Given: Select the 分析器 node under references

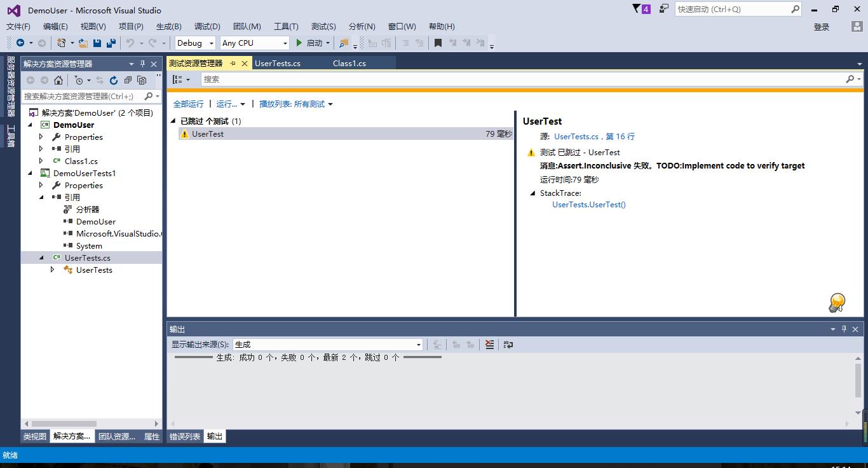Looking at the screenshot, I should tap(87, 209).
